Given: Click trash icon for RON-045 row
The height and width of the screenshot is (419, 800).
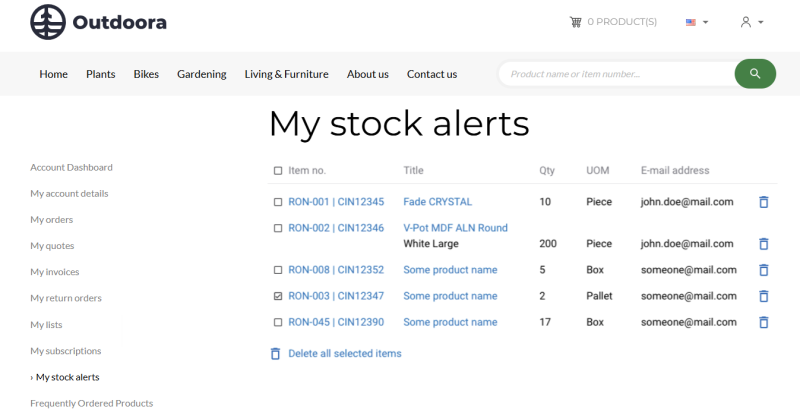Looking at the screenshot, I should (763, 323).
